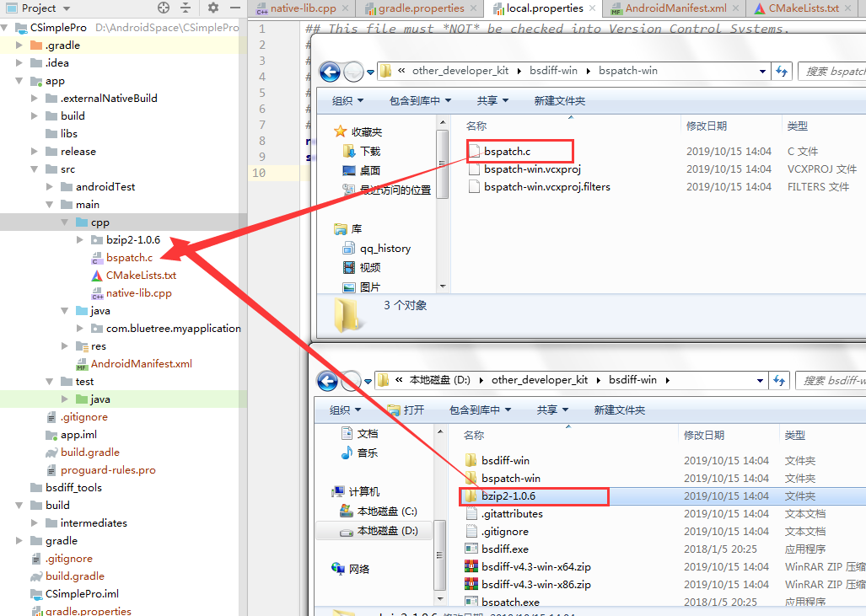This screenshot has width=866, height=616.
Task: Open the Project panel settings gear icon
Action: [x=212, y=8]
